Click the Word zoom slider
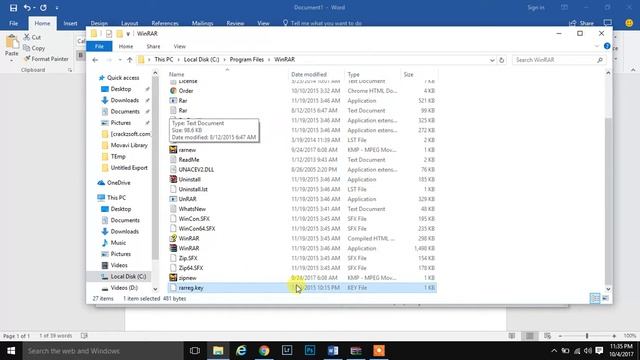The height and width of the screenshot is (360, 640). 587,336
